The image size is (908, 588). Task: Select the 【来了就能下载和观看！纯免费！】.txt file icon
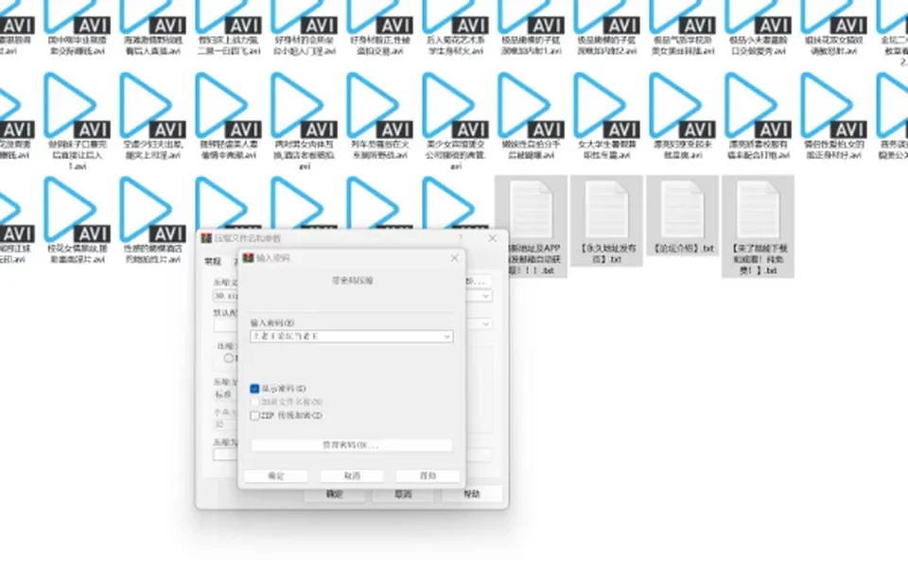click(758, 208)
